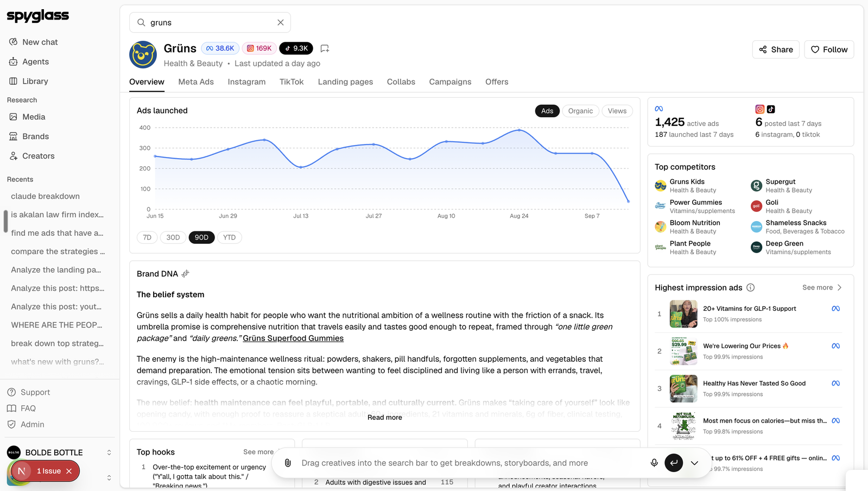This screenshot has height=491, width=868.
Task: Expand Brand DNA with Read more
Action: [385, 417]
